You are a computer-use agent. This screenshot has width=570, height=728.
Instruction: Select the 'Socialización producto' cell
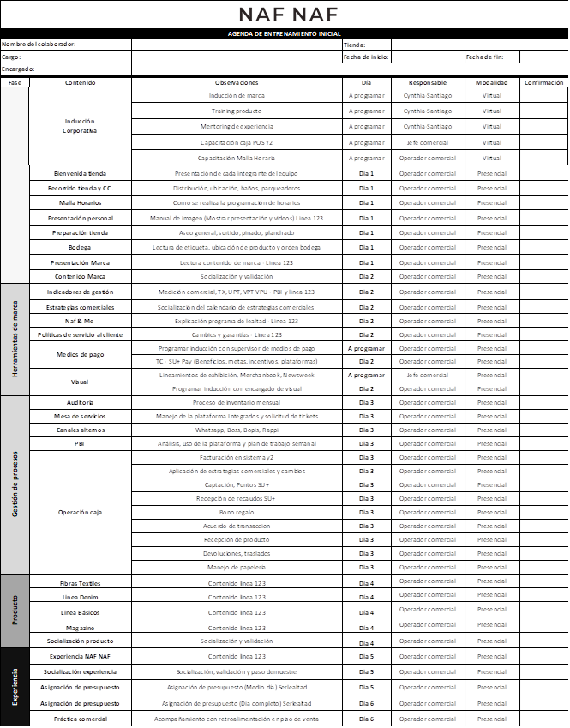81,641
